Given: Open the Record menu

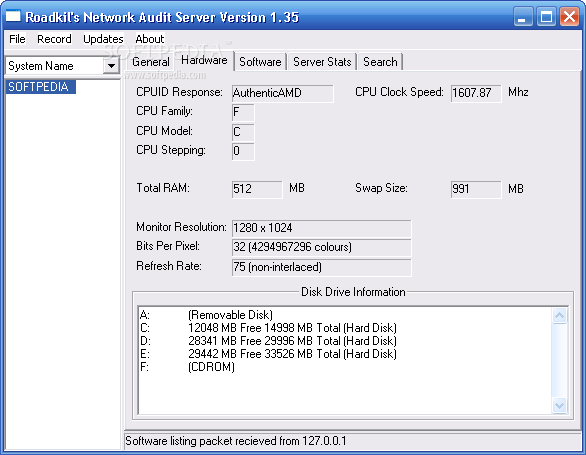Looking at the screenshot, I should click(54, 39).
